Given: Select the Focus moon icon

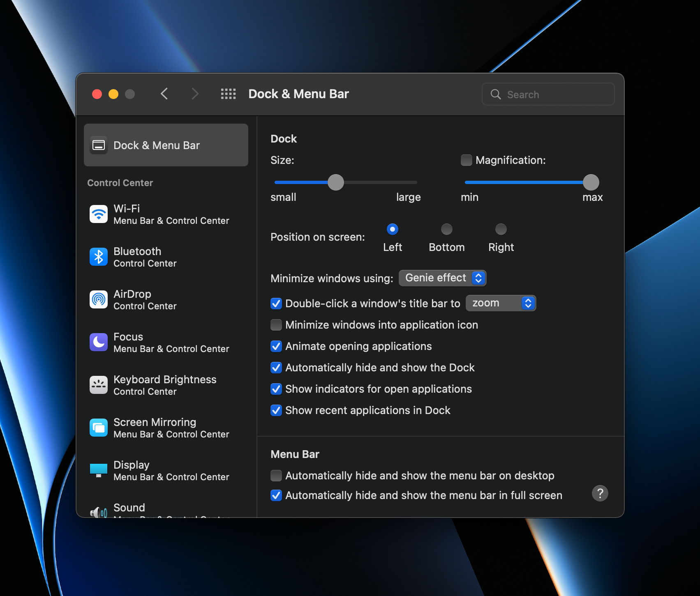Looking at the screenshot, I should click(x=99, y=342).
